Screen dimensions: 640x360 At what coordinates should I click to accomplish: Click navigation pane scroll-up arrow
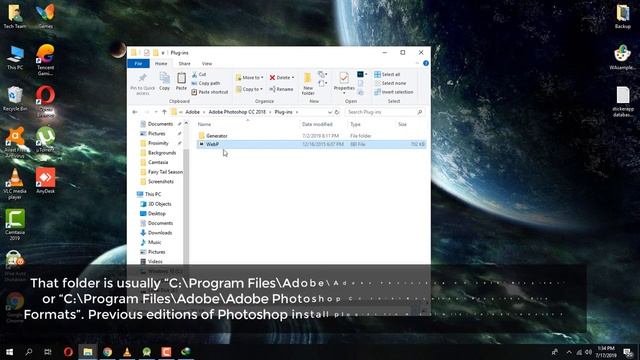[x=186, y=123]
